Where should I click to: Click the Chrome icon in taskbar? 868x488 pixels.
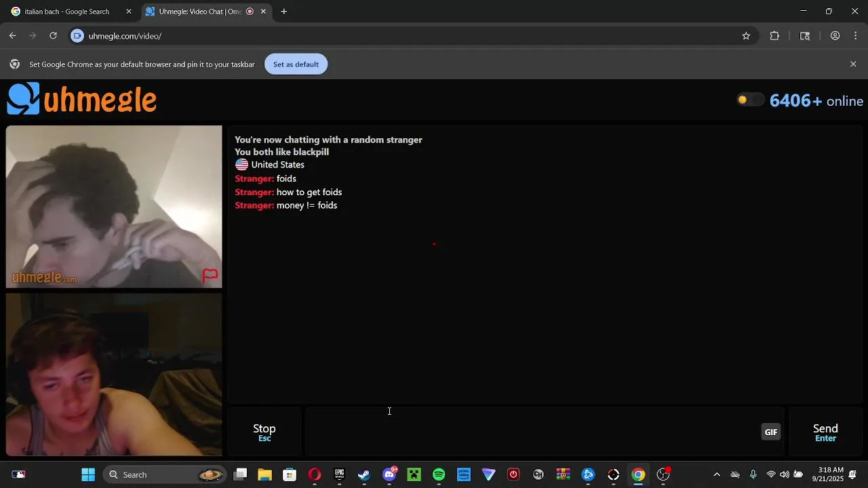pyautogui.click(x=638, y=474)
